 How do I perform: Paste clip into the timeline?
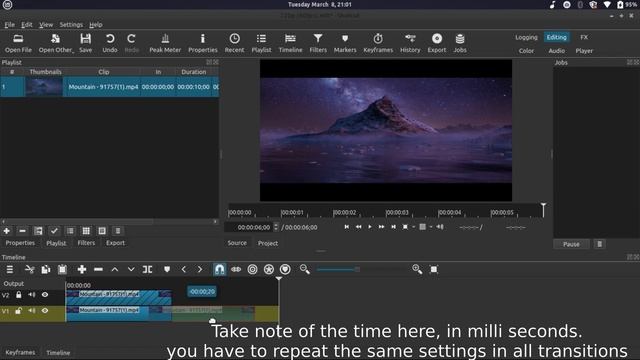click(x=62, y=269)
